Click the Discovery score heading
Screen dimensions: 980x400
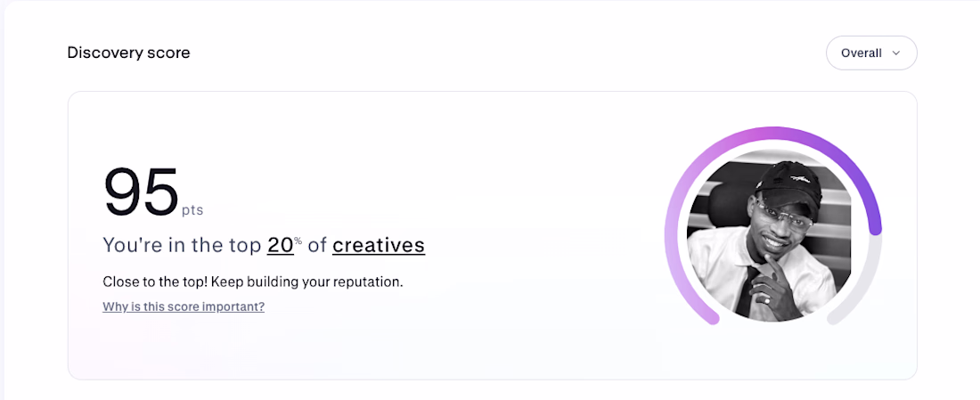pos(128,53)
